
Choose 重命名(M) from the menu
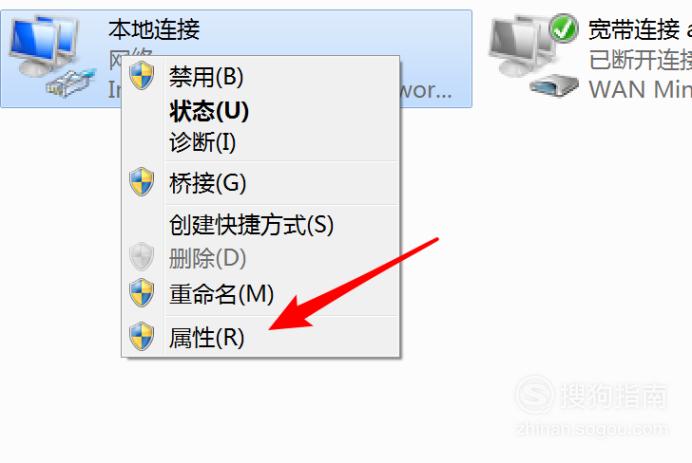(x=222, y=294)
